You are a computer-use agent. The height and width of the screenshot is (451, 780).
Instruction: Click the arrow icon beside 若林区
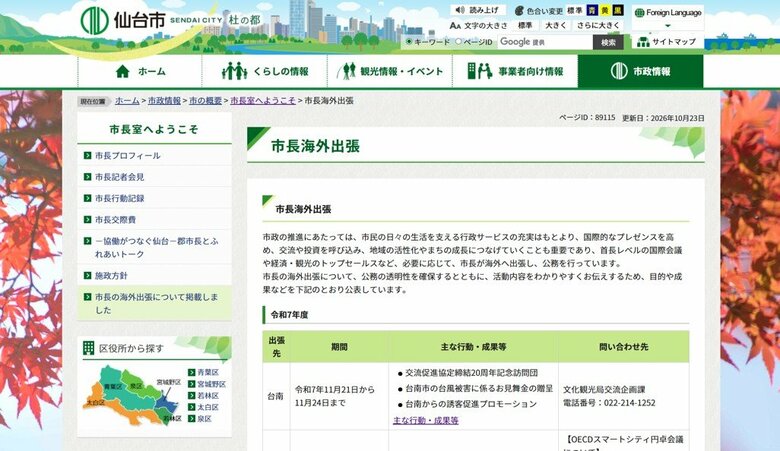(x=192, y=396)
